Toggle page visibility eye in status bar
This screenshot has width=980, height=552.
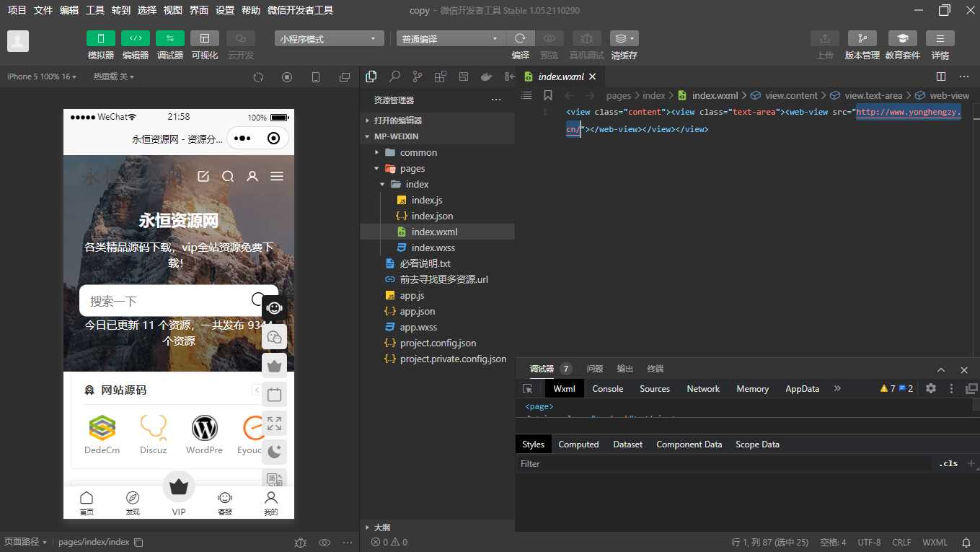coord(324,542)
